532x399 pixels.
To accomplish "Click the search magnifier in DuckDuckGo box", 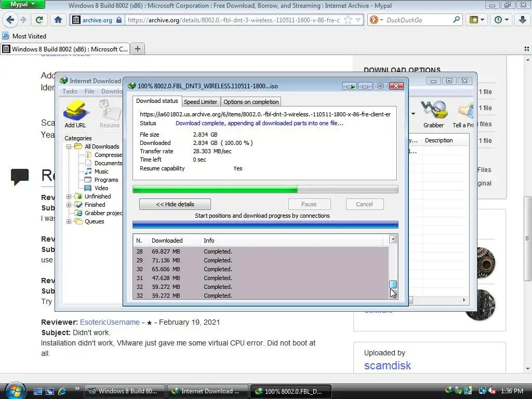I will (456, 20).
